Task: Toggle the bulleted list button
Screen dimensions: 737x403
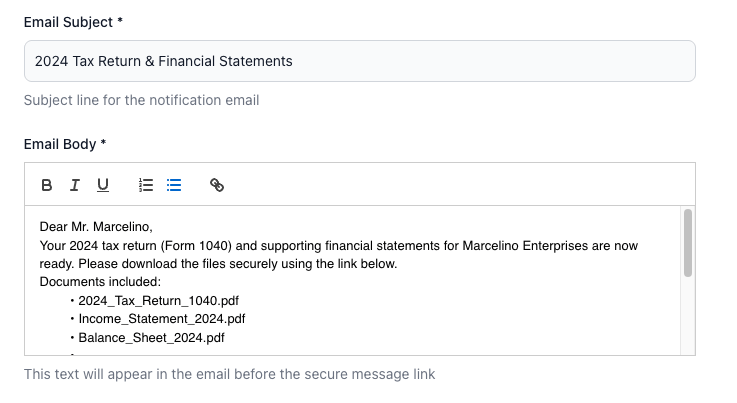Action: (174, 185)
